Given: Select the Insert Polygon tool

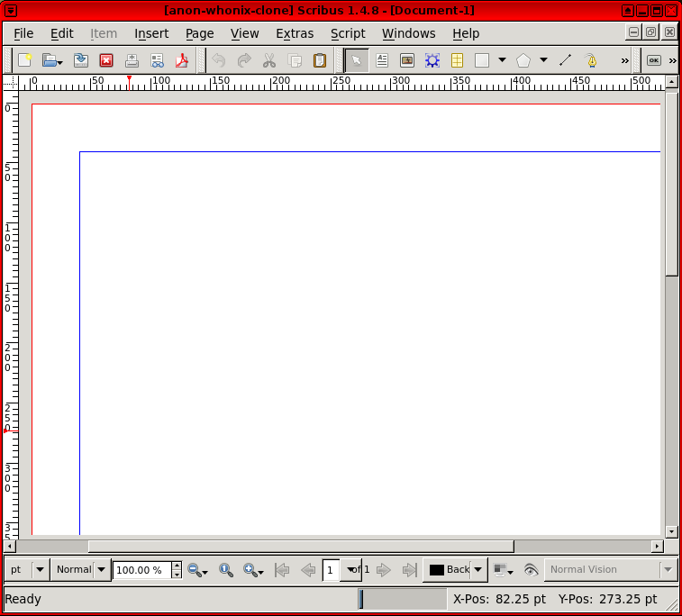Looking at the screenshot, I should pyautogui.click(x=523, y=60).
